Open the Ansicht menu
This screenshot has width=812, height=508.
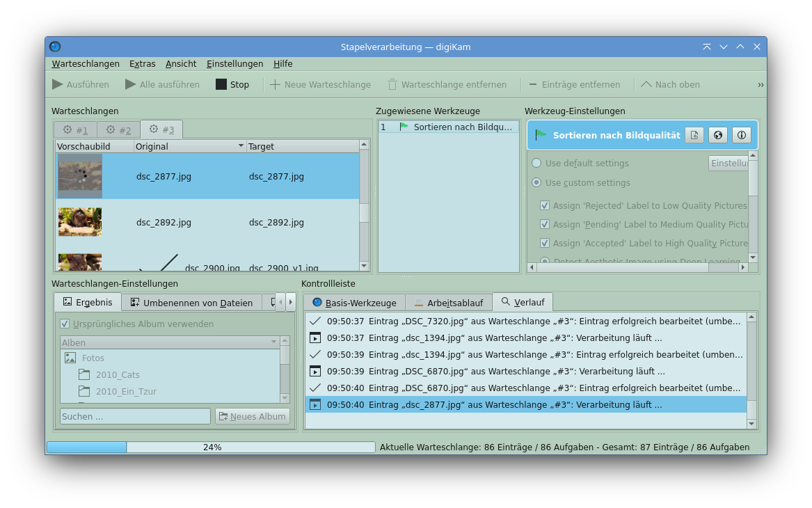coord(181,64)
